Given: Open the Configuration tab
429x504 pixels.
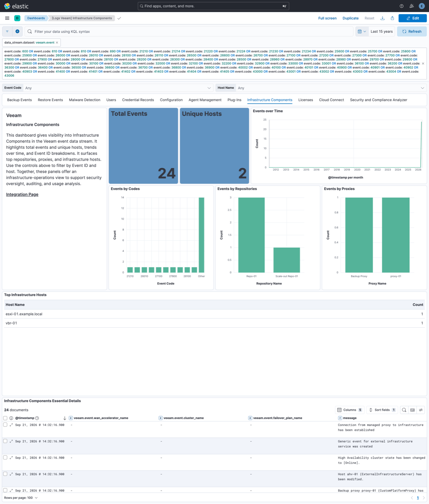Looking at the screenshot, I should 171,100.
